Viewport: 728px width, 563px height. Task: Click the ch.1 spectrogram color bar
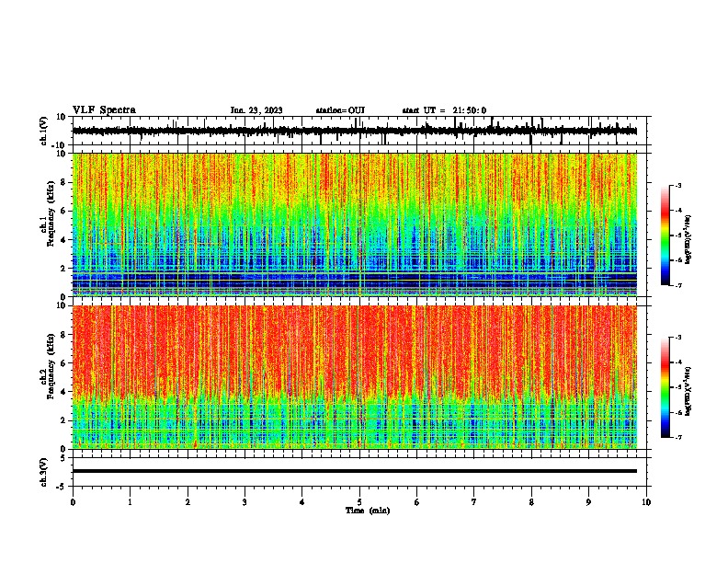[x=665, y=236]
